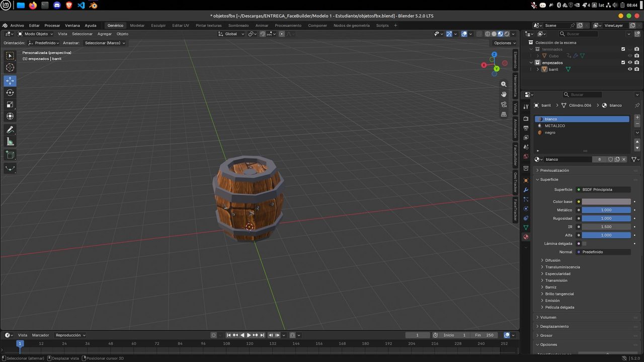Uncheck the terminados collection checkbox

623,49
